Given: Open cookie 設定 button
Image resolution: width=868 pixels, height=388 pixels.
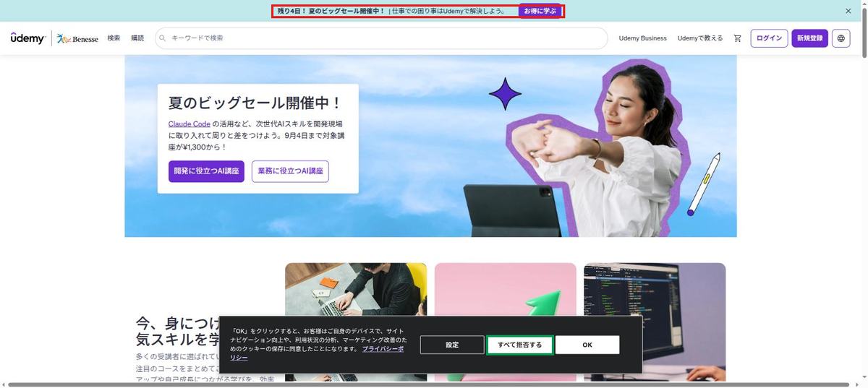Looking at the screenshot, I should point(452,345).
